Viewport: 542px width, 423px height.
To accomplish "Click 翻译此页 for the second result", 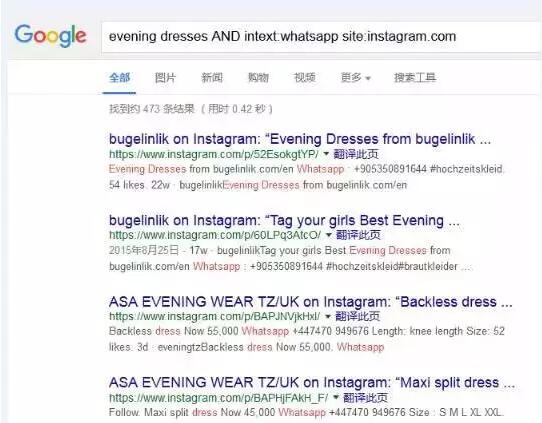I will pos(358,235).
